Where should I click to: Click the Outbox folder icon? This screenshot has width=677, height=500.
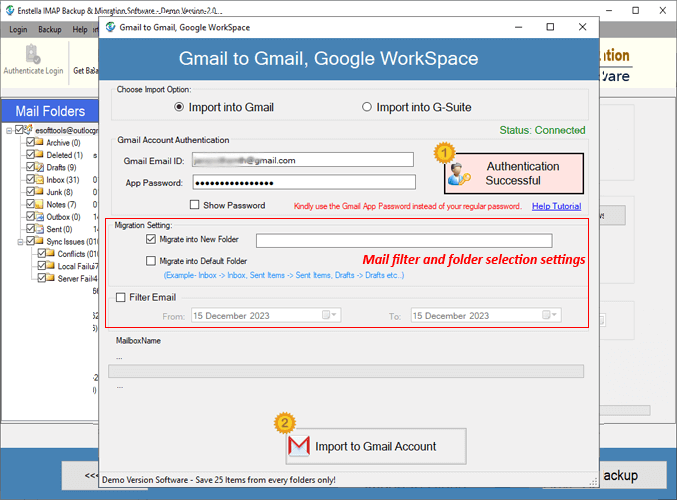click(39, 216)
